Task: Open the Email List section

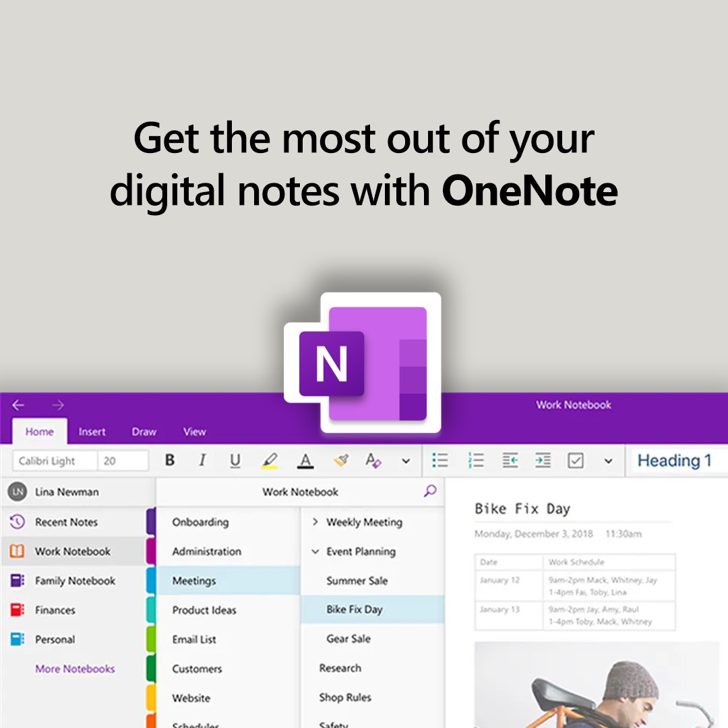Action: tap(228, 639)
